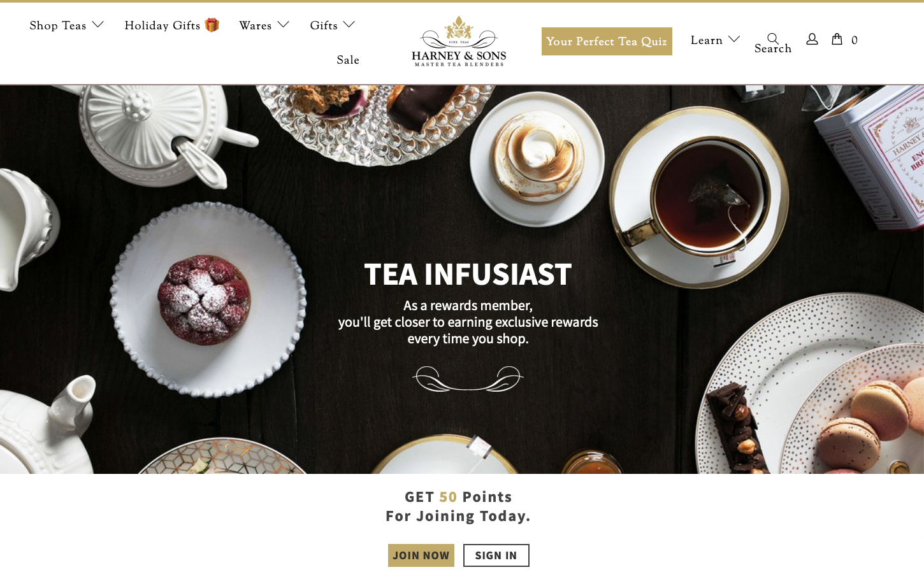The image size is (924, 586).
Task: Click the TEA INFUSIAST banner heading
Action: click(468, 275)
